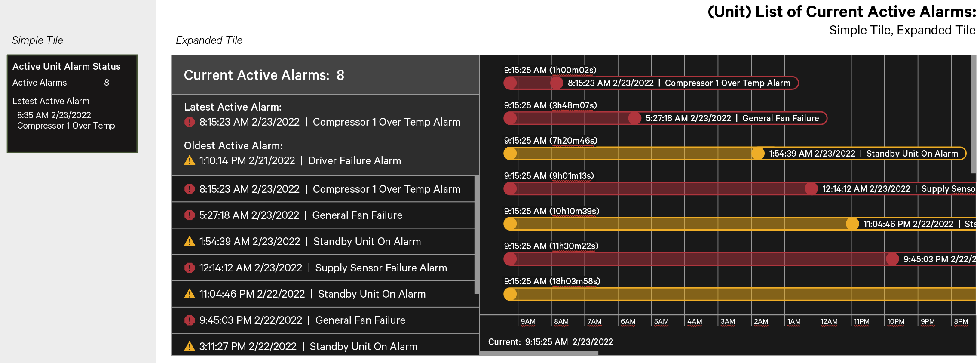
Task: Click the timeline chart vertical scrollbar
Action: pyautogui.click(x=974, y=114)
